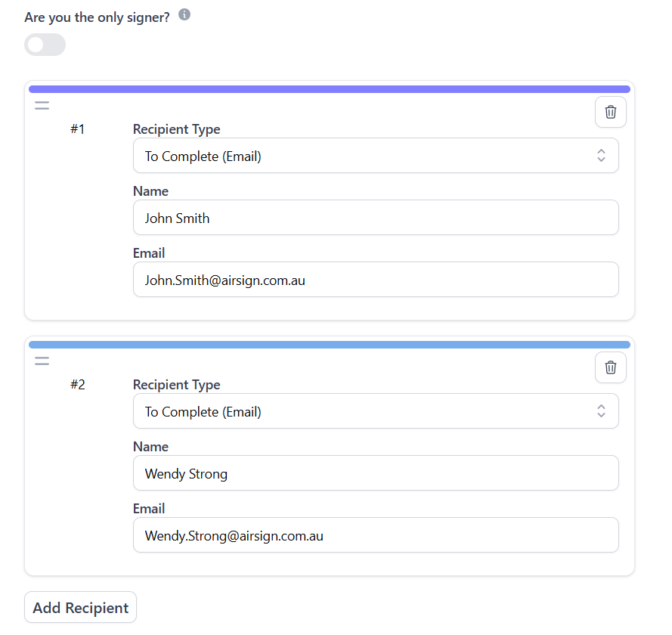Delete recipient #2 with the trash icon
The height and width of the screenshot is (635, 672).
[611, 368]
